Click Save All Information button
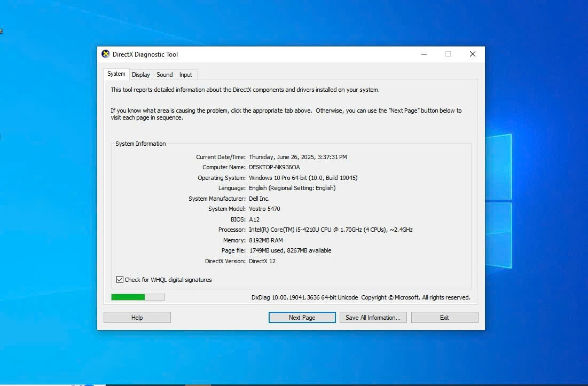The width and height of the screenshot is (588, 386). coord(373,318)
